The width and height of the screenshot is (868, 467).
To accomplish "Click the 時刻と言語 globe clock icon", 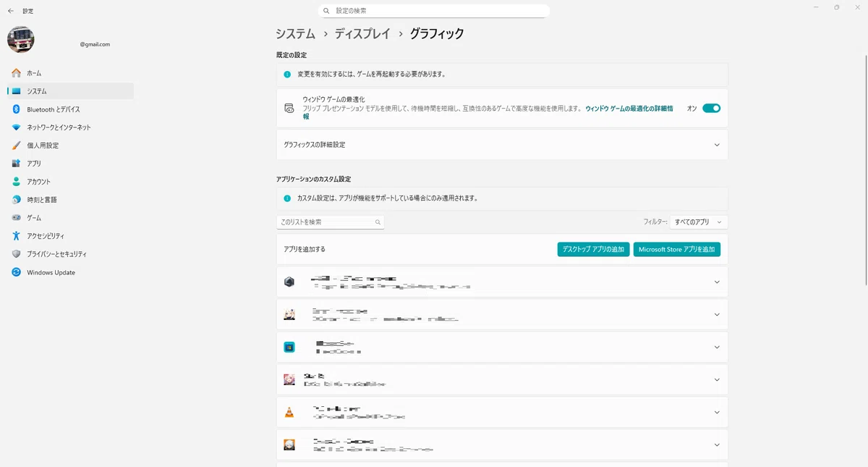I will [16, 200].
